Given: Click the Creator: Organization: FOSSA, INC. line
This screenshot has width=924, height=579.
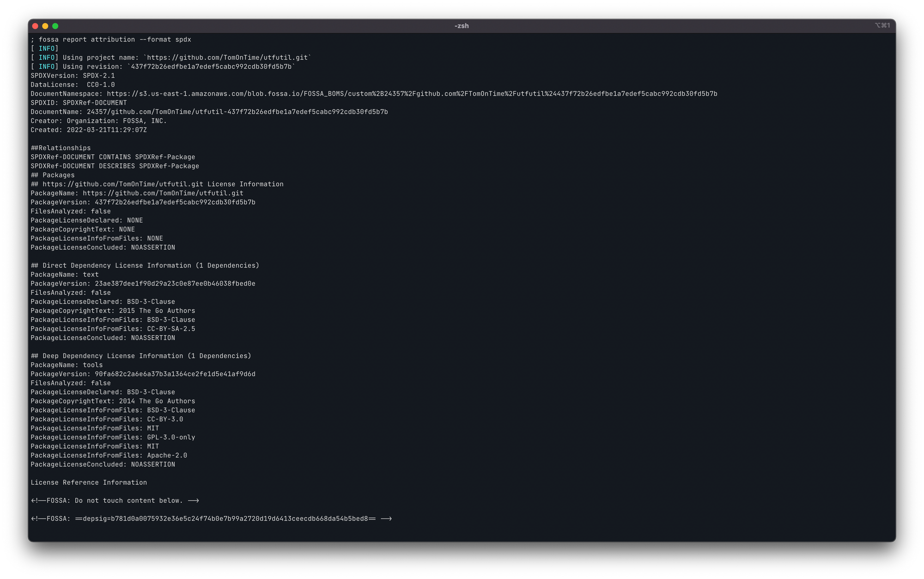Looking at the screenshot, I should pos(99,121).
